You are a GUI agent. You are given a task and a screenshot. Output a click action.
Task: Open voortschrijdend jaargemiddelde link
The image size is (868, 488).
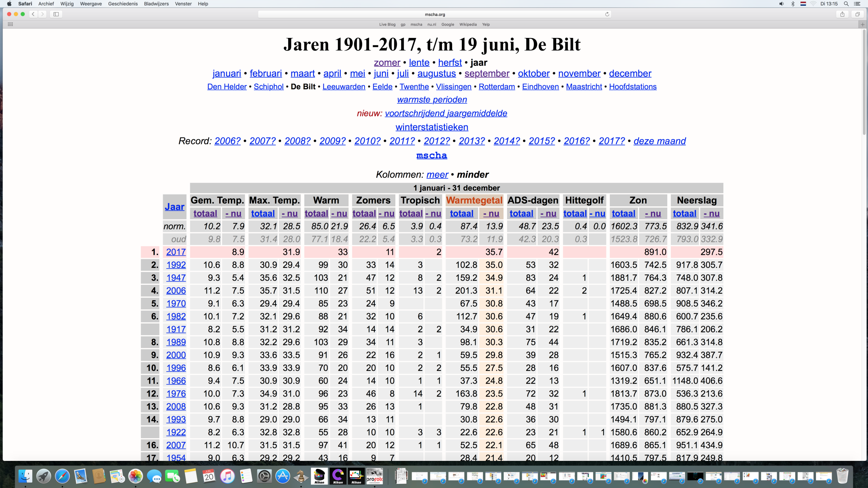(446, 113)
